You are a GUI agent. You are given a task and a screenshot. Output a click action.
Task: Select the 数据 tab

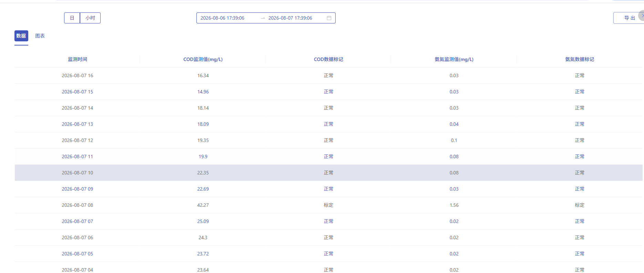21,36
